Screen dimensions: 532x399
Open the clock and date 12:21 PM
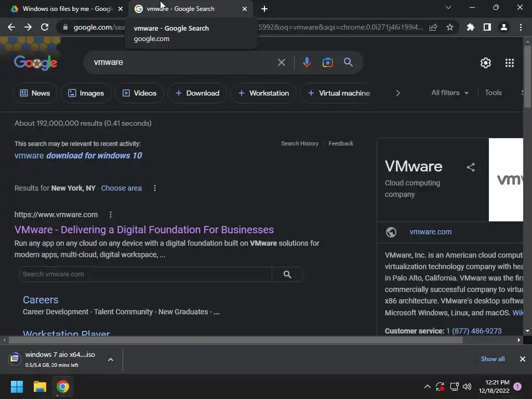494,387
